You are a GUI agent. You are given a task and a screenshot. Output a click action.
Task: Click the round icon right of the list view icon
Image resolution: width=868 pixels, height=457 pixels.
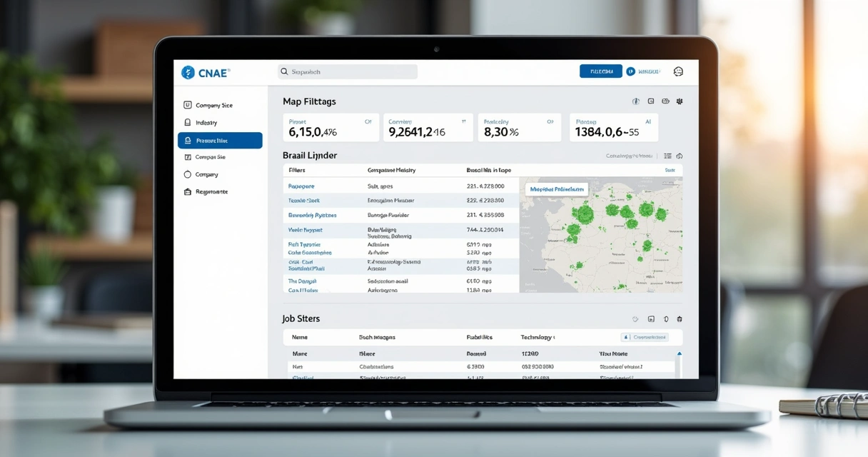pyautogui.click(x=680, y=156)
